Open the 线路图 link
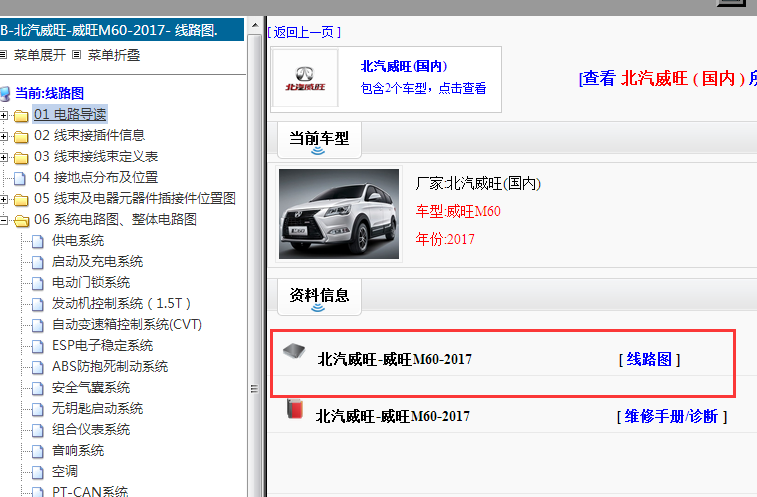Viewport: 757px width, 497px height. pos(649,359)
